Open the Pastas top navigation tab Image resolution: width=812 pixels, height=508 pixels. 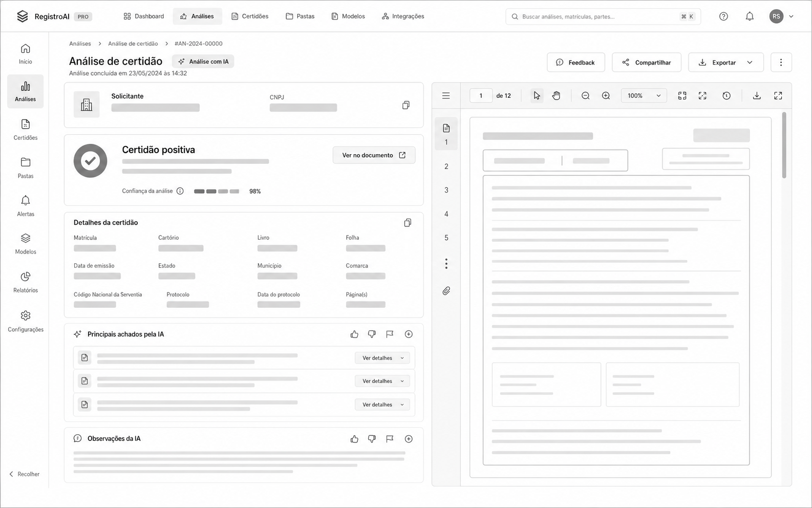300,16
